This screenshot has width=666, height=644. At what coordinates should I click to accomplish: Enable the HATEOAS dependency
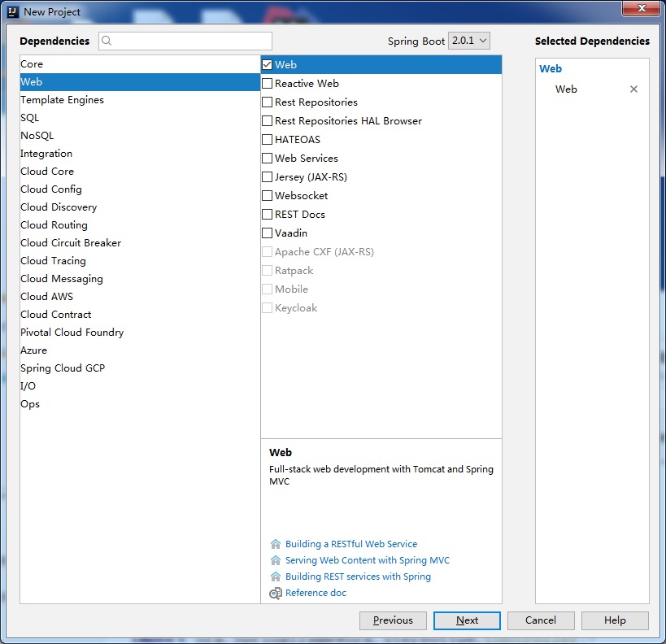click(268, 139)
